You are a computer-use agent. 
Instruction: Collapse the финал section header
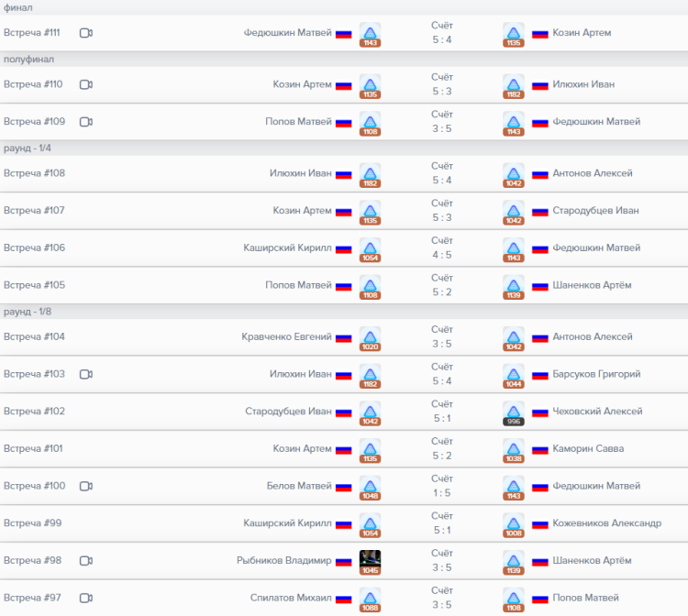(17, 7)
